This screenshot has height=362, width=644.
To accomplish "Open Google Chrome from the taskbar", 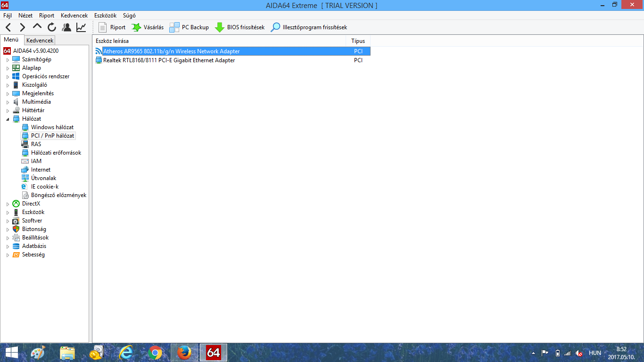I will [155, 353].
